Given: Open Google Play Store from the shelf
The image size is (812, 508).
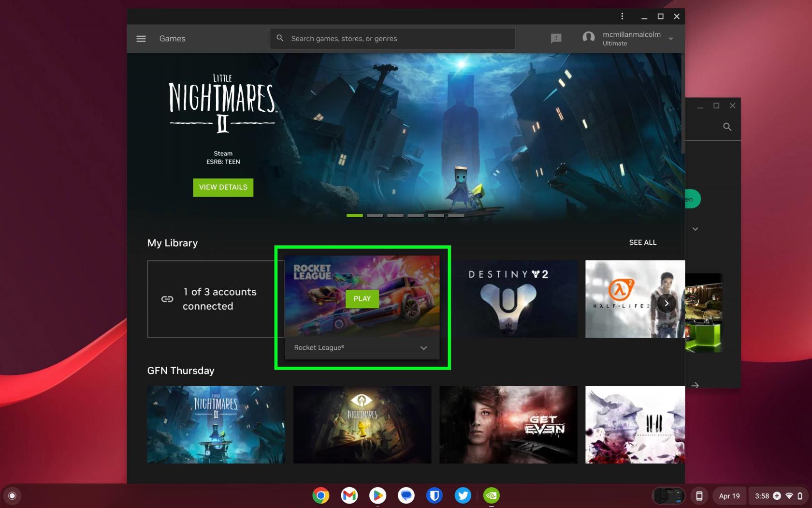Looking at the screenshot, I should 378,495.
